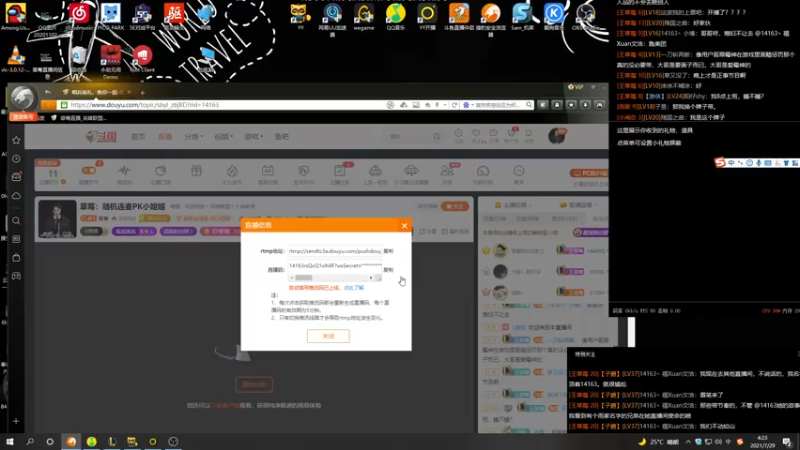Click the orange PC client button
The height and width of the screenshot is (450, 800).
pos(589,173)
